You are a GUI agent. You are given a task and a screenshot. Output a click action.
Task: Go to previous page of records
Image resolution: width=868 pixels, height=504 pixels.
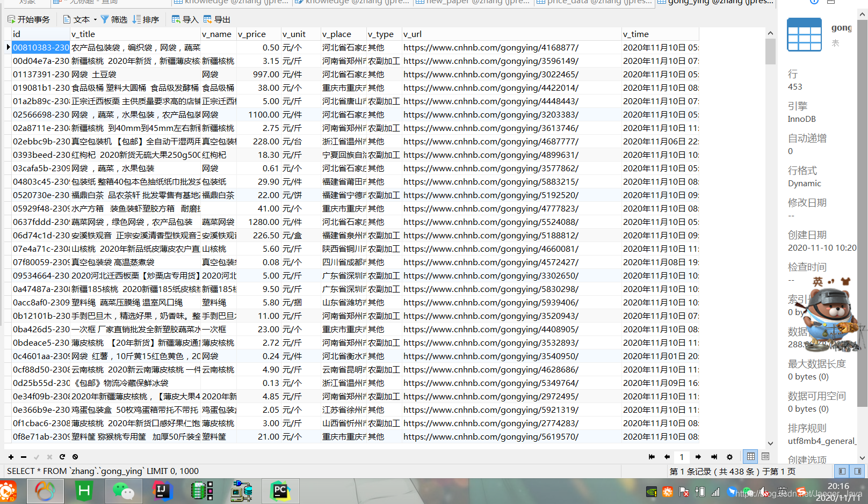coord(667,457)
